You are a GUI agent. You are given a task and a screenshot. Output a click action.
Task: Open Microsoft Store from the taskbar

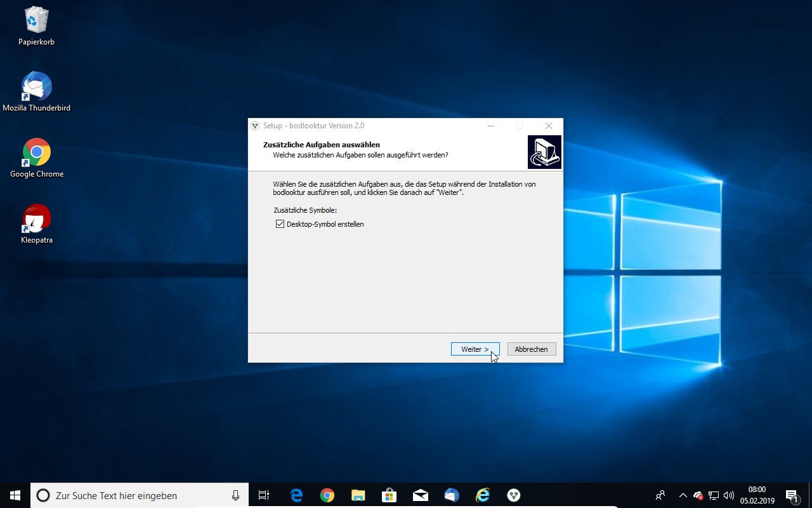[390, 495]
